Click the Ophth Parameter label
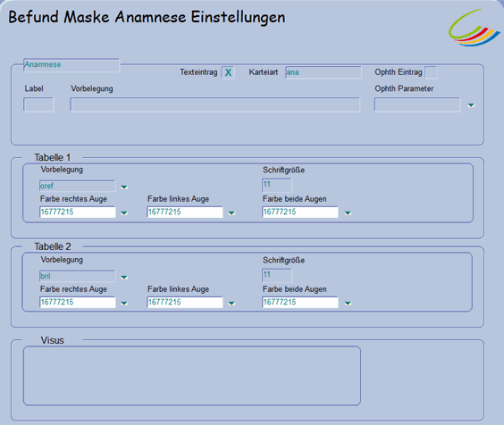Screen dimensions: 504x425 click(x=404, y=88)
